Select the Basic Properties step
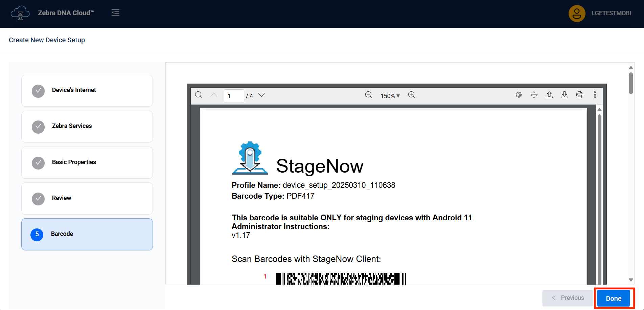The width and height of the screenshot is (644, 310). 87,162
